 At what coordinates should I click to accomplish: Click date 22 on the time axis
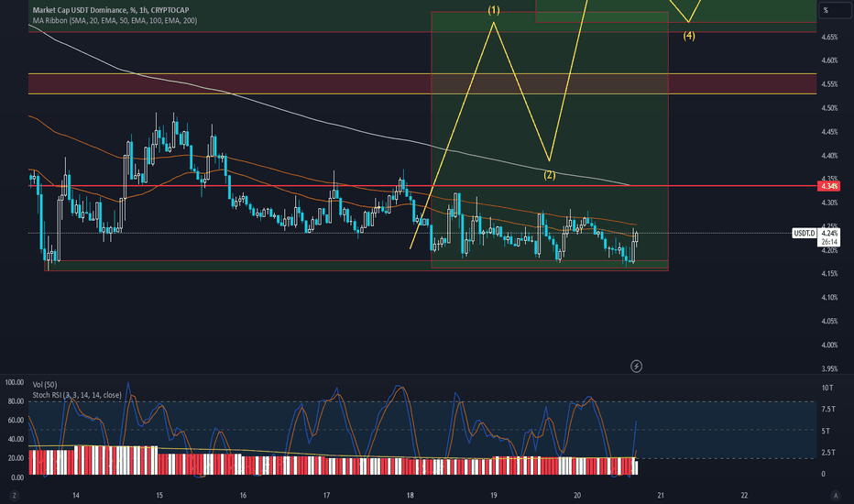745,495
